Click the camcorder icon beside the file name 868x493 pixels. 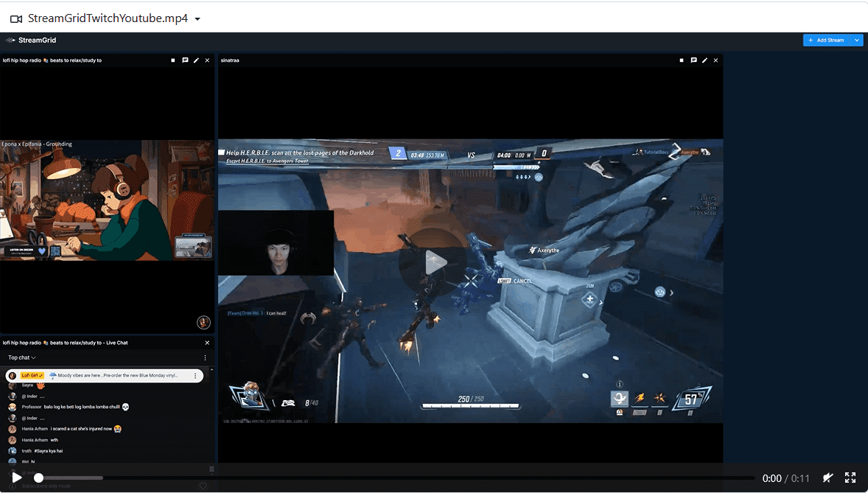(x=16, y=19)
